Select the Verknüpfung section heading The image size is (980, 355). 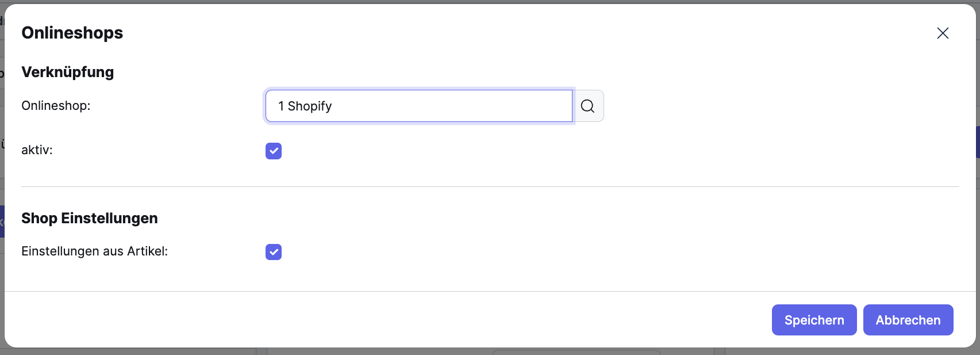coord(68,72)
